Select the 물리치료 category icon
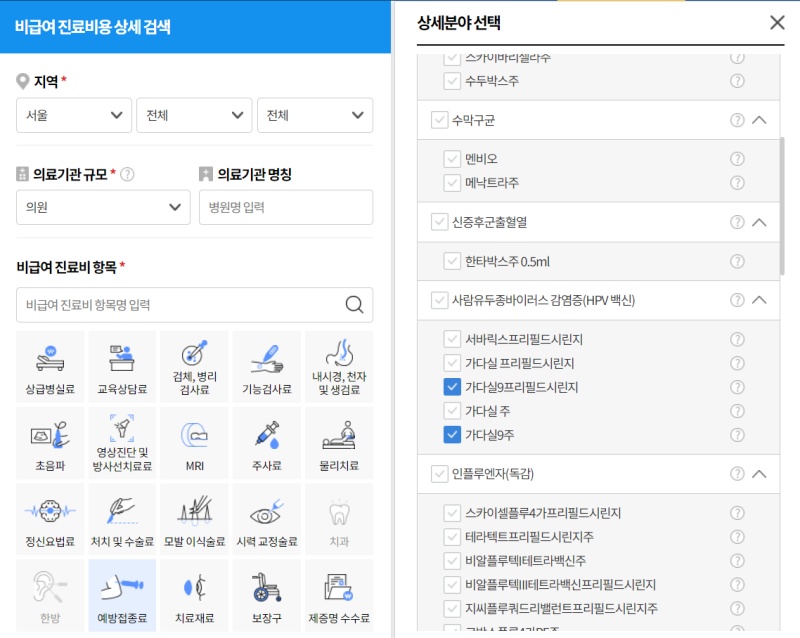This screenshot has height=638, width=800. click(339, 443)
